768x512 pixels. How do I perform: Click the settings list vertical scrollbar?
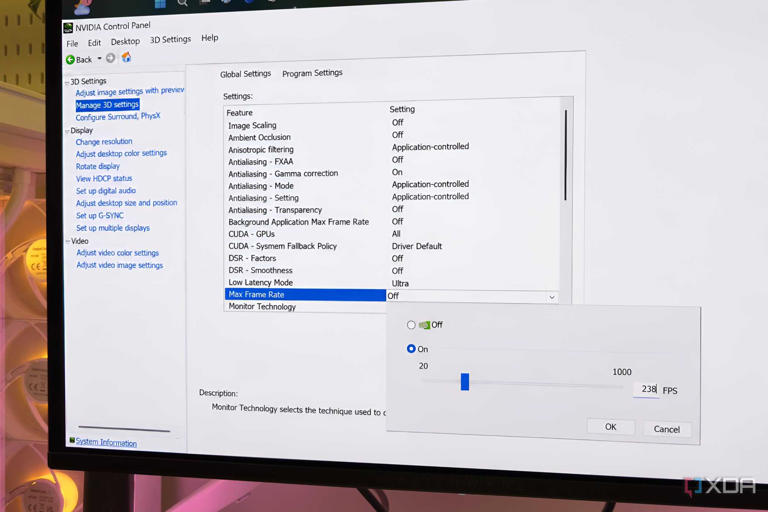click(x=566, y=155)
